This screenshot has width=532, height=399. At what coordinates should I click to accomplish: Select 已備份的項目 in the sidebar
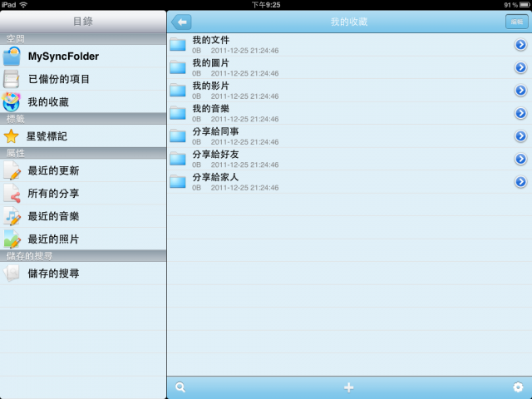click(83, 79)
